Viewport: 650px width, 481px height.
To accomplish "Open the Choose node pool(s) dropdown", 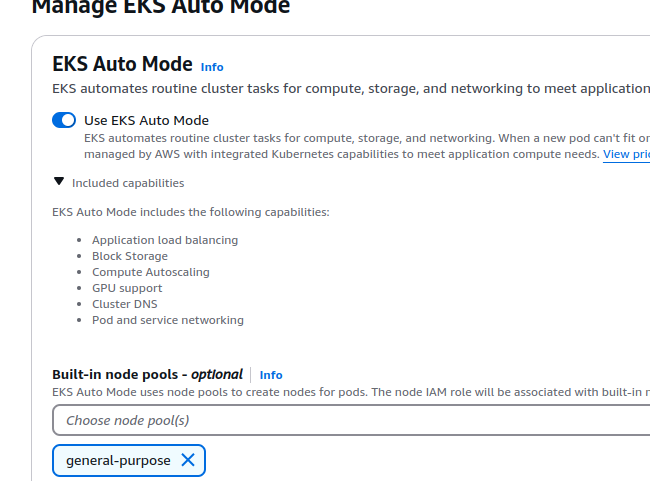I will click(351, 420).
